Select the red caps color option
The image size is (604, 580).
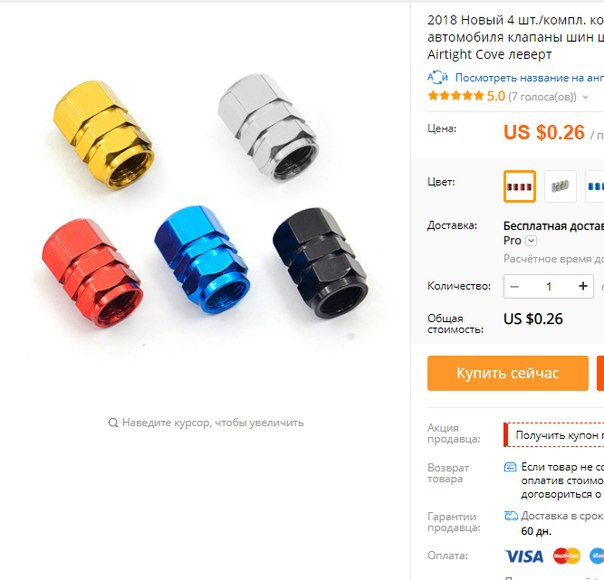click(x=519, y=186)
